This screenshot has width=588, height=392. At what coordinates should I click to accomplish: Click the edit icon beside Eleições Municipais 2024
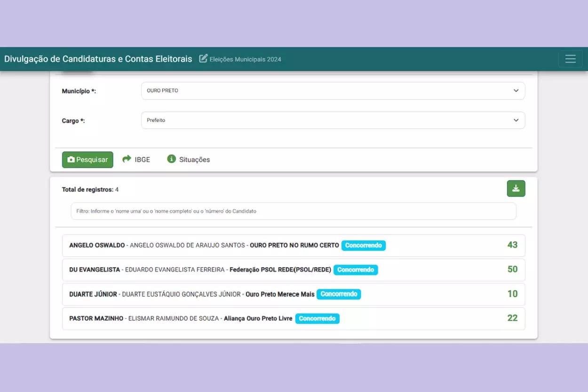pyautogui.click(x=203, y=59)
